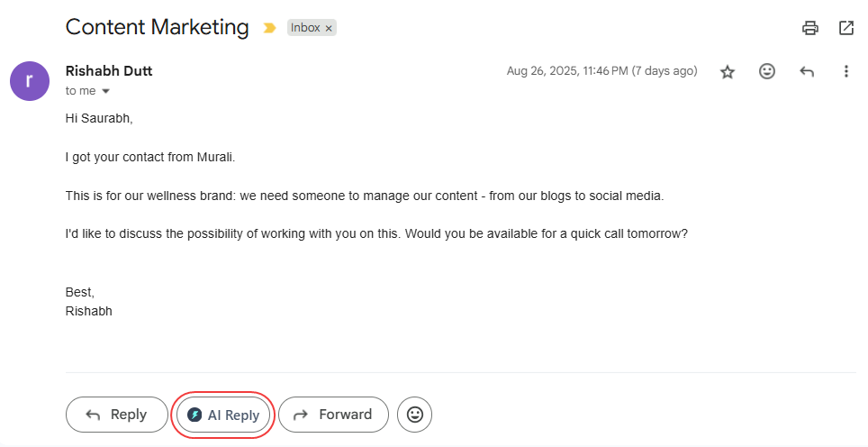Add emoji reaction from the message header
The height and width of the screenshot is (447, 868).
pos(767,71)
